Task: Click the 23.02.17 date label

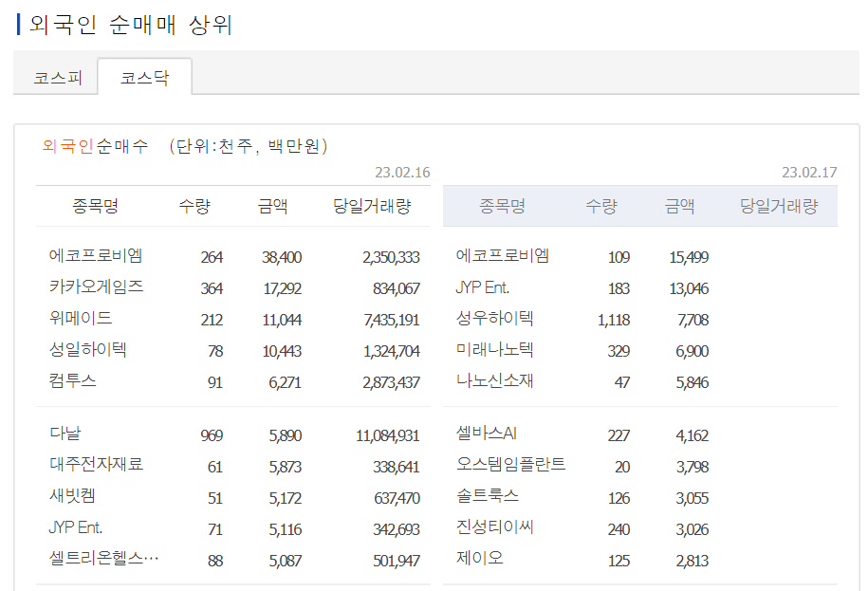Action: point(809,173)
